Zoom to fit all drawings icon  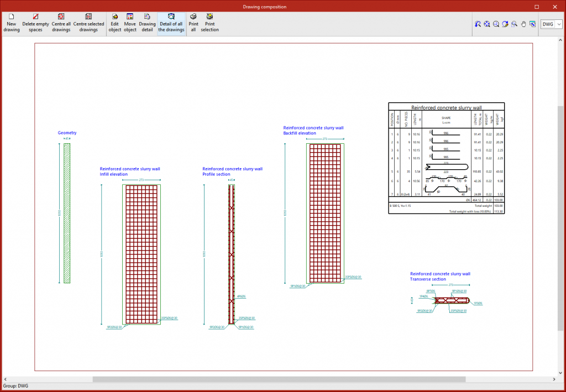point(487,24)
